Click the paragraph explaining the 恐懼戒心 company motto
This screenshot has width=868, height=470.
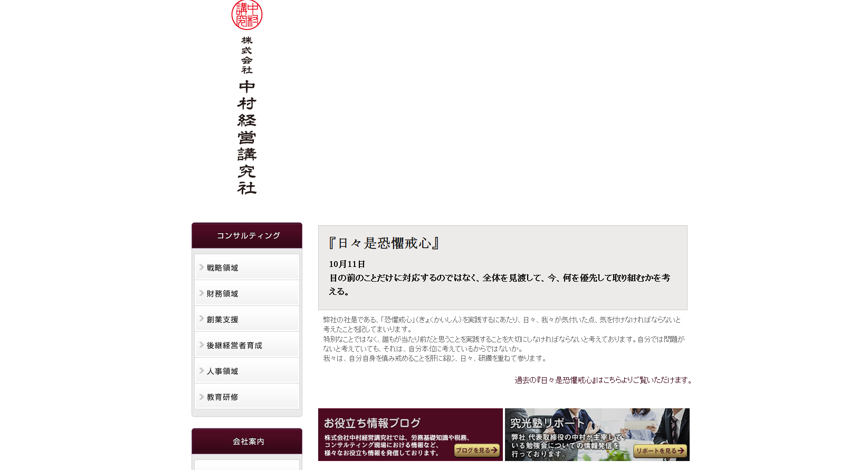click(503, 339)
